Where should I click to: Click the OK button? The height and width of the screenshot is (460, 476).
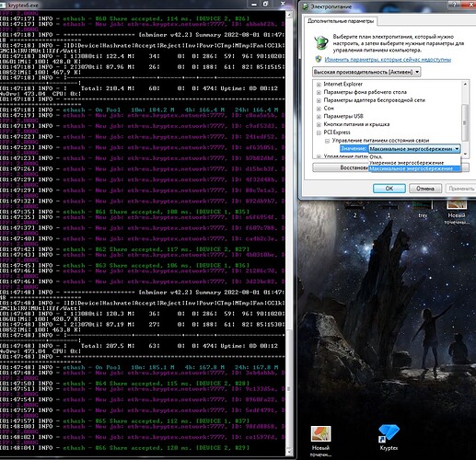coord(389,189)
